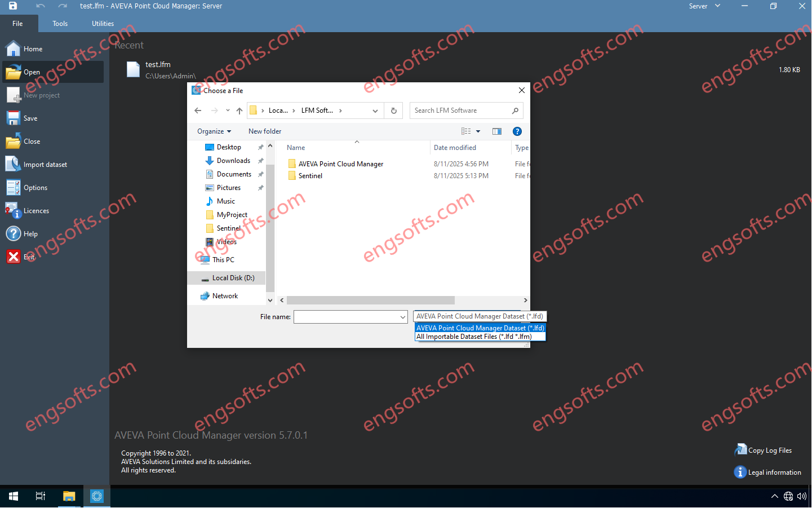Select Network in navigation pane
812x508 pixels.
coord(225,296)
